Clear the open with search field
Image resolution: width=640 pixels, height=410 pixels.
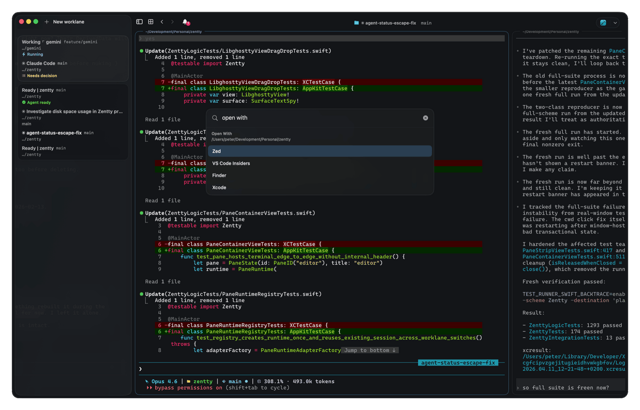425,118
